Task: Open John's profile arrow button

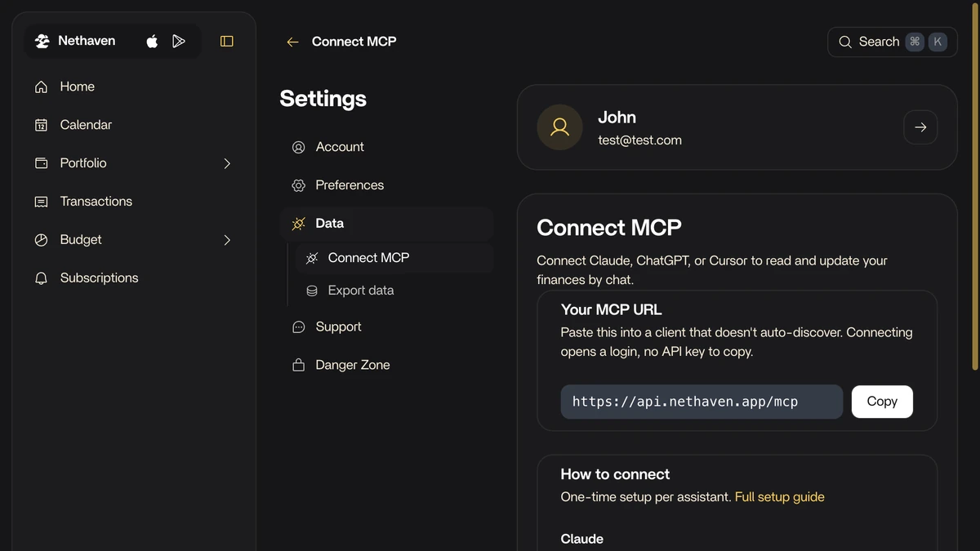Action: click(x=920, y=127)
